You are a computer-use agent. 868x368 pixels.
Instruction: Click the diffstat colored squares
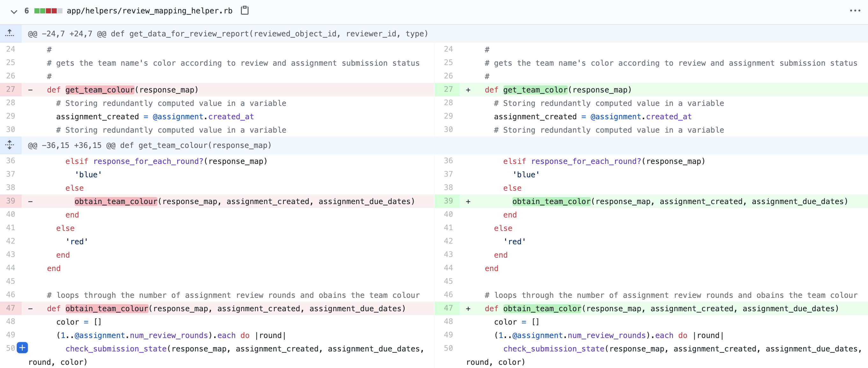click(x=48, y=11)
